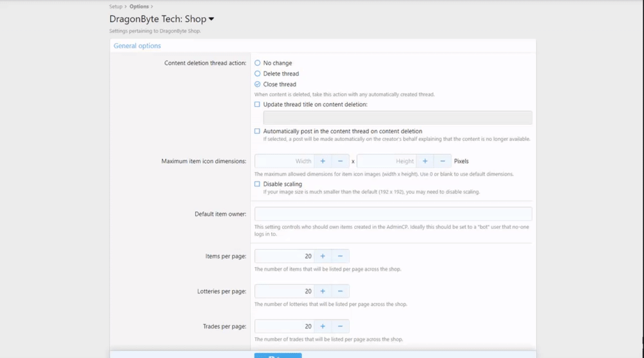The image size is (644, 358).
Task: Open the DragonByte Tech: Shop dropdown arrow
Action: click(x=211, y=19)
